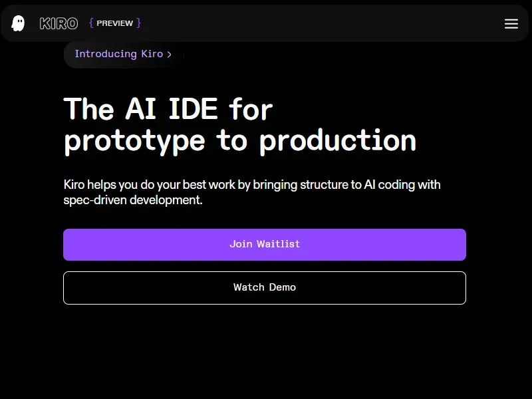The height and width of the screenshot is (399, 532).
Task: Click the Kiro ghost logo icon
Action: click(18, 23)
